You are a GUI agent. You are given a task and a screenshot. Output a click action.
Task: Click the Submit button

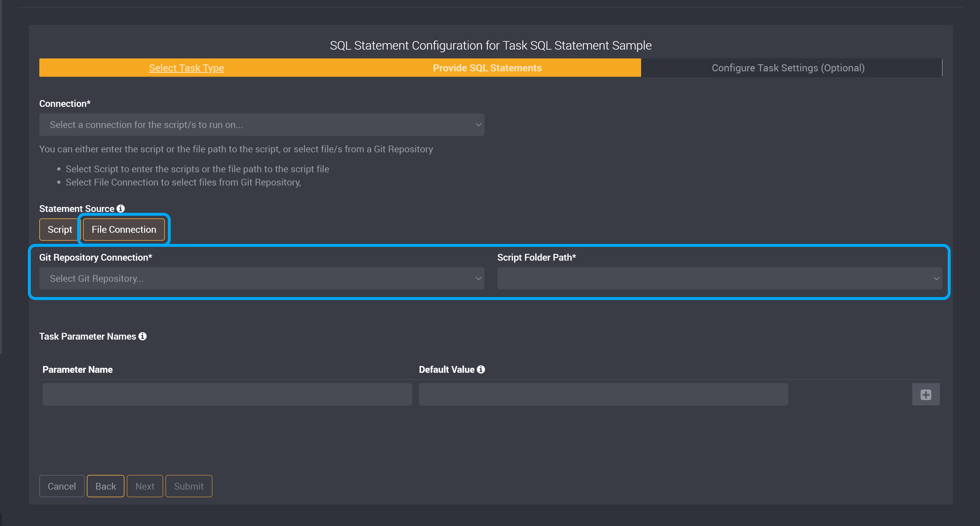coord(189,486)
